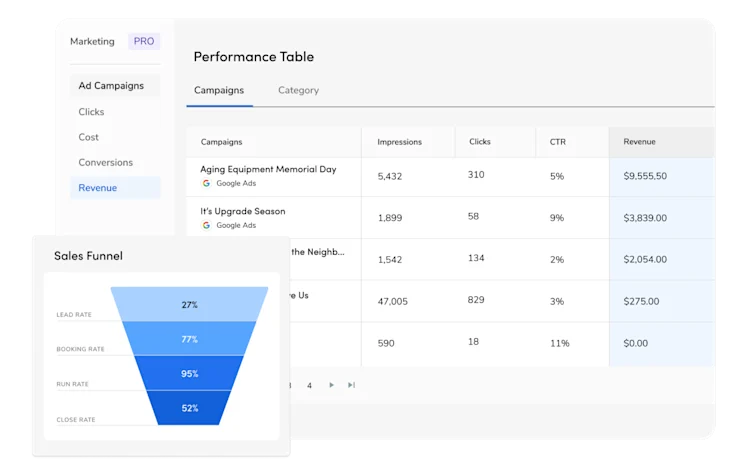750x476 pixels.
Task: Select Clicks in the sidebar
Action: click(x=91, y=111)
